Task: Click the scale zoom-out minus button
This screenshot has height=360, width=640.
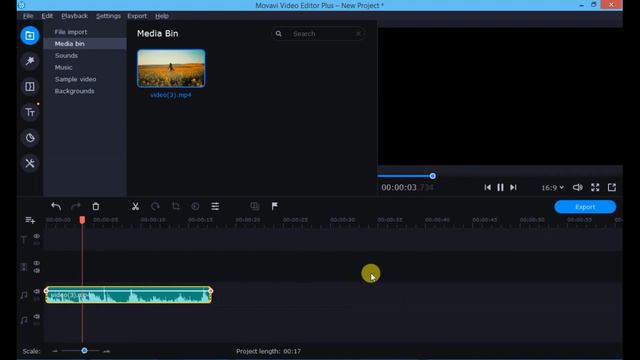Action: click(55, 351)
